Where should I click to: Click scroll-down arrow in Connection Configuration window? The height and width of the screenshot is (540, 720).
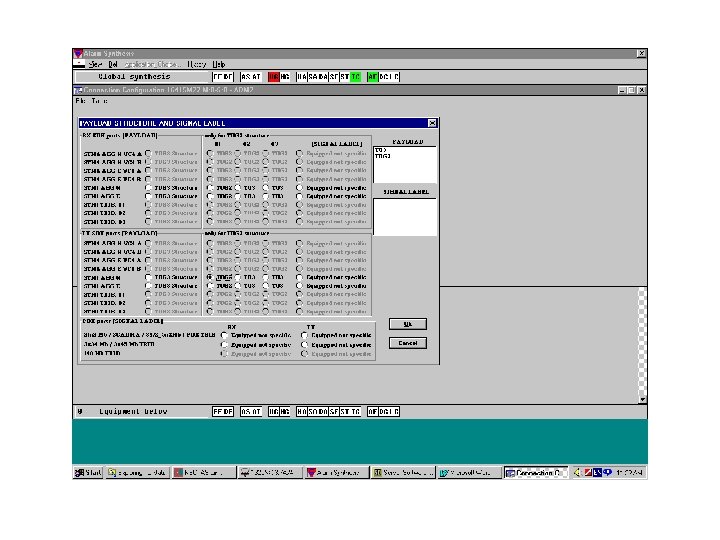click(642, 399)
